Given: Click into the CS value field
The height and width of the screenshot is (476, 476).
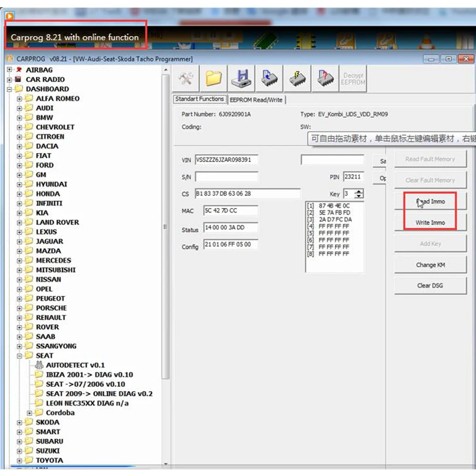Looking at the screenshot, I should [x=248, y=194].
